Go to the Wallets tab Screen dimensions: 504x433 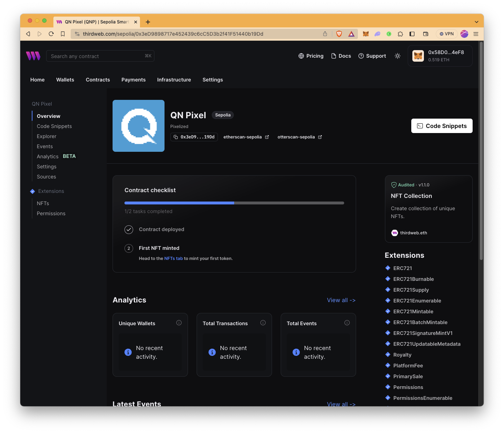(x=65, y=80)
